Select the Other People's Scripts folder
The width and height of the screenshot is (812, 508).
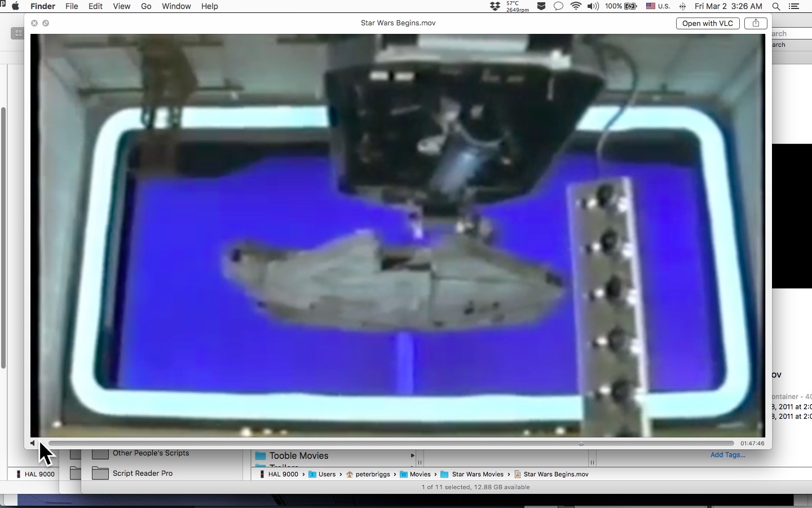click(151, 453)
